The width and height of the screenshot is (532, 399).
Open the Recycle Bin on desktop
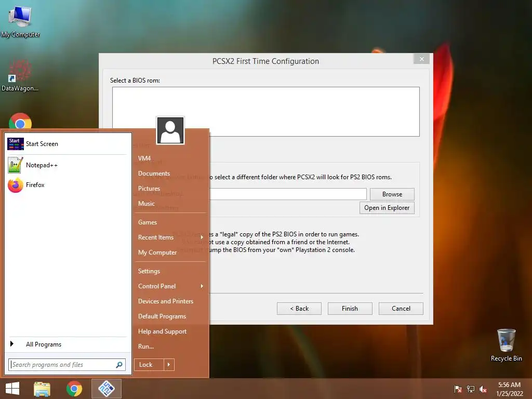point(506,345)
